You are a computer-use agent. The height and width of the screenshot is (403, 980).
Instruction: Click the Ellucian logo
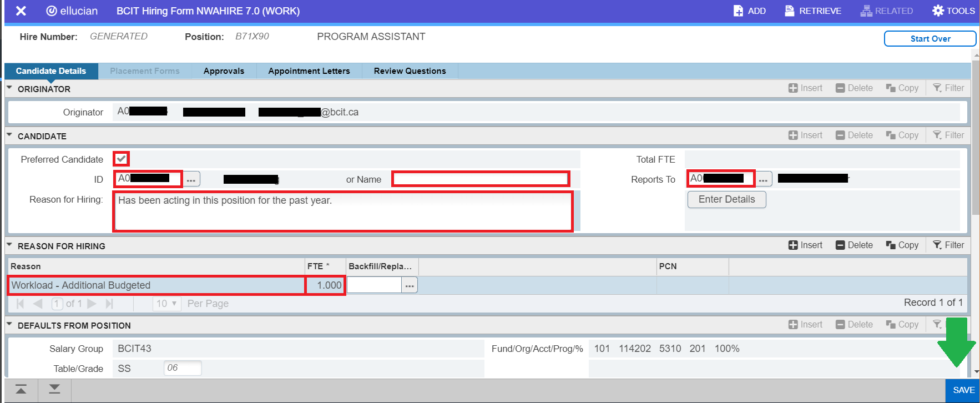tap(72, 11)
